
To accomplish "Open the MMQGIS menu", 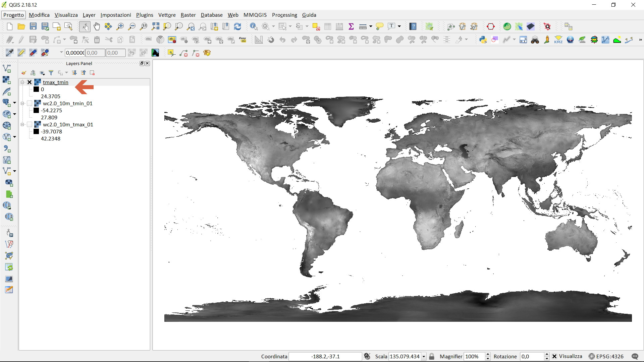I will [x=255, y=15].
